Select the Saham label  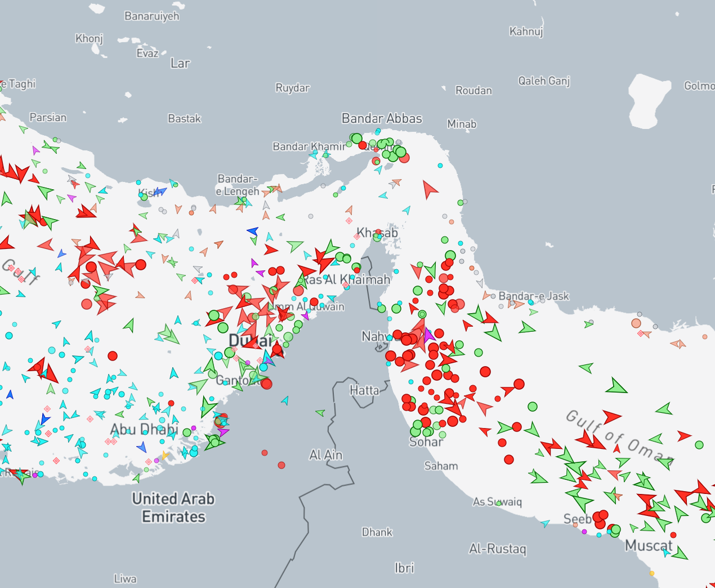point(441,466)
